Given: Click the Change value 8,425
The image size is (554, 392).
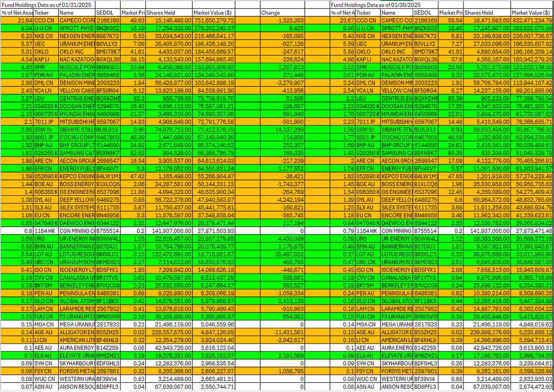Looking at the screenshot, I should (283, 28).
